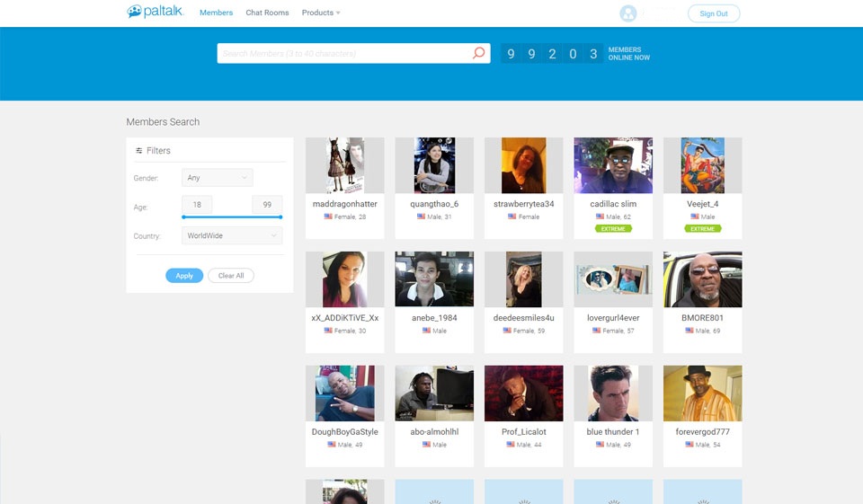Open the Gender dropdown
The height and width of the screenshot is (504, 863).
(217, 178)
